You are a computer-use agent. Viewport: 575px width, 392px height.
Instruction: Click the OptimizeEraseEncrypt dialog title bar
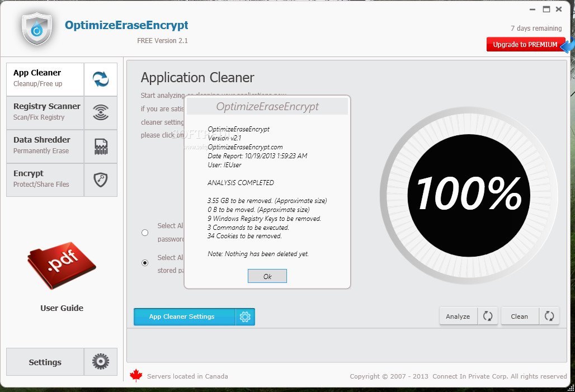[267, 106]
